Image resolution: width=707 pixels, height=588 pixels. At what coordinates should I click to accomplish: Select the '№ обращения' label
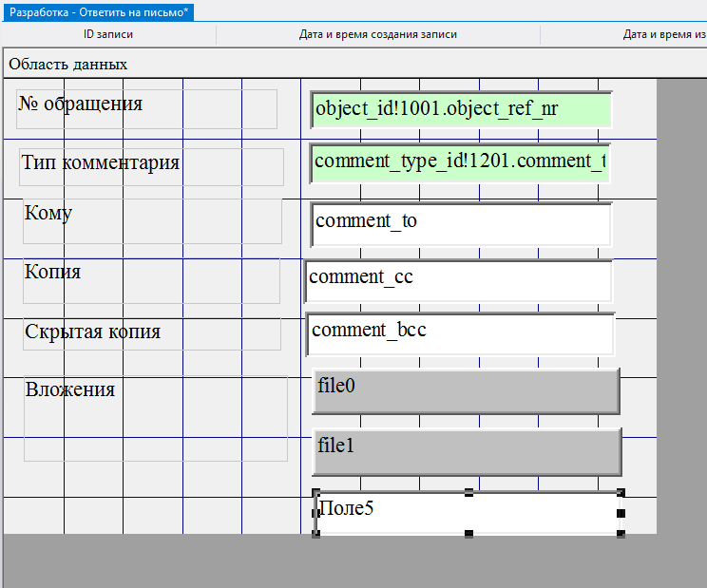(x=147, y=108)
